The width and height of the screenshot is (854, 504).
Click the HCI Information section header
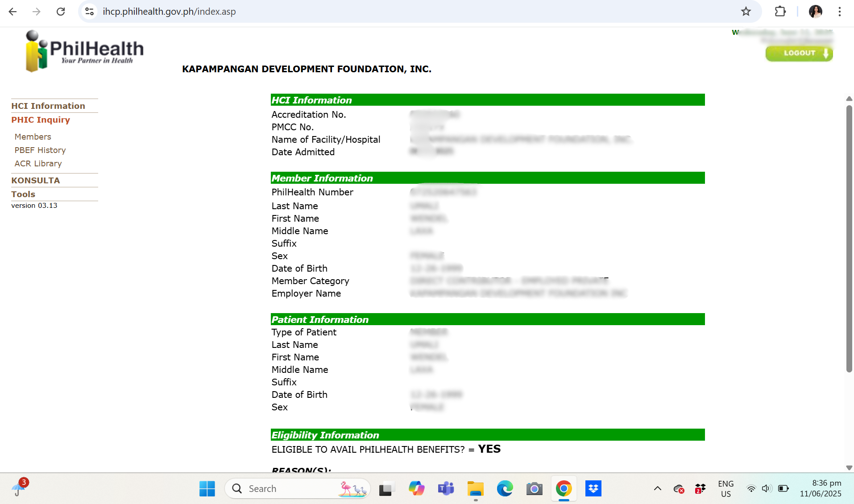(488, 100)
